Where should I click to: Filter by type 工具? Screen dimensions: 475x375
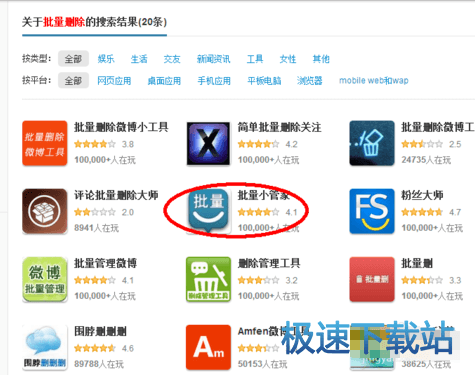pyautogui.click(x=255, y=59)
